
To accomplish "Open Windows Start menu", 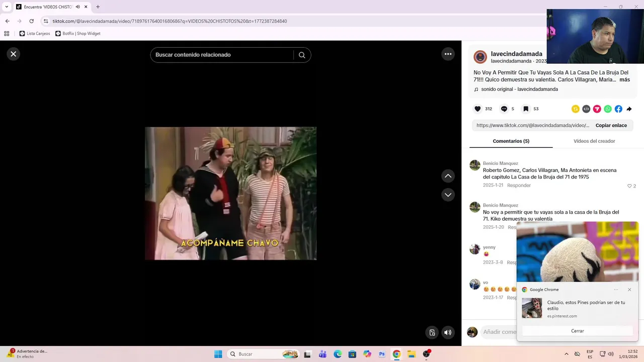I will [218, 354].
